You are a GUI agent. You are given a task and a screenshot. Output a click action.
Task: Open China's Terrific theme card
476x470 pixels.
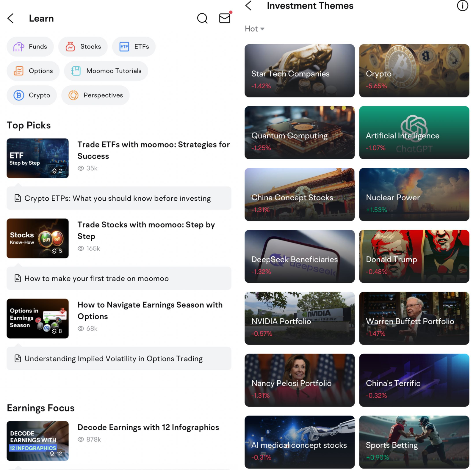pyautogui.click(x=414, y=380)
